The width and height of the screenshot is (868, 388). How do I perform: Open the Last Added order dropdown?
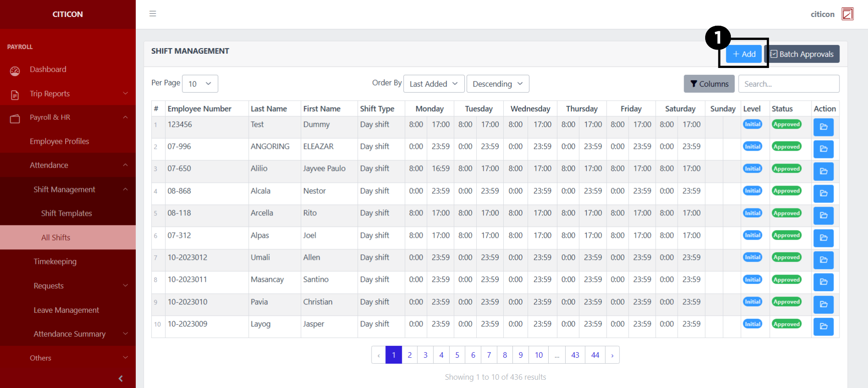point(434,84)
